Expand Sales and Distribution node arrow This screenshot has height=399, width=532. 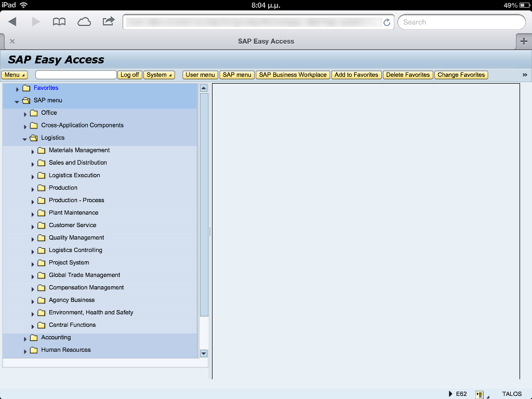33,164
